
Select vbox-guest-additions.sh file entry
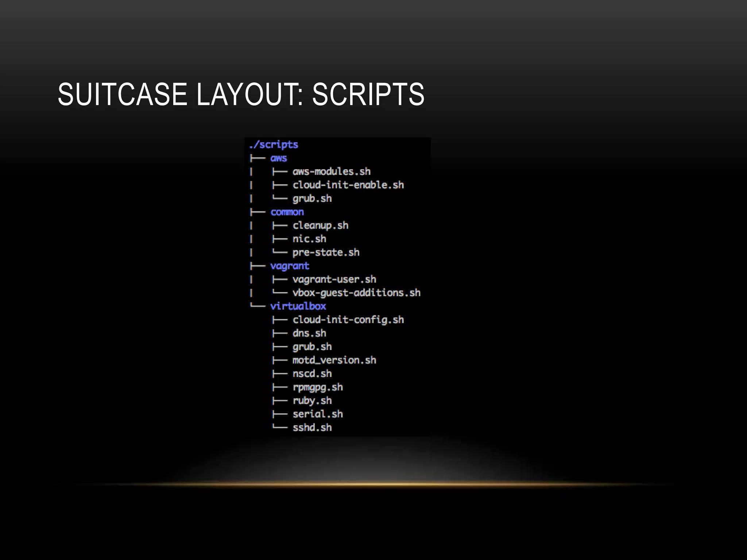357,293
